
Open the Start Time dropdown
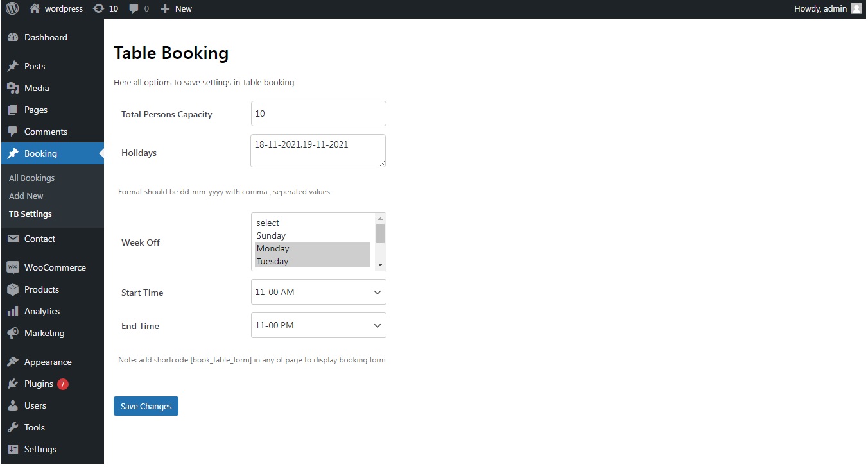tap(318, 292)
